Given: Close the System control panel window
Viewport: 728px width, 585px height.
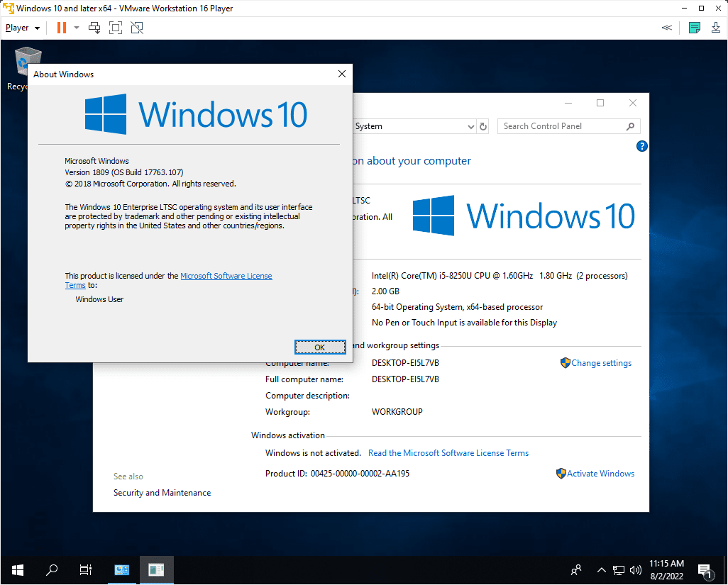Looking at the screenshot, I should tap(633, 103).
